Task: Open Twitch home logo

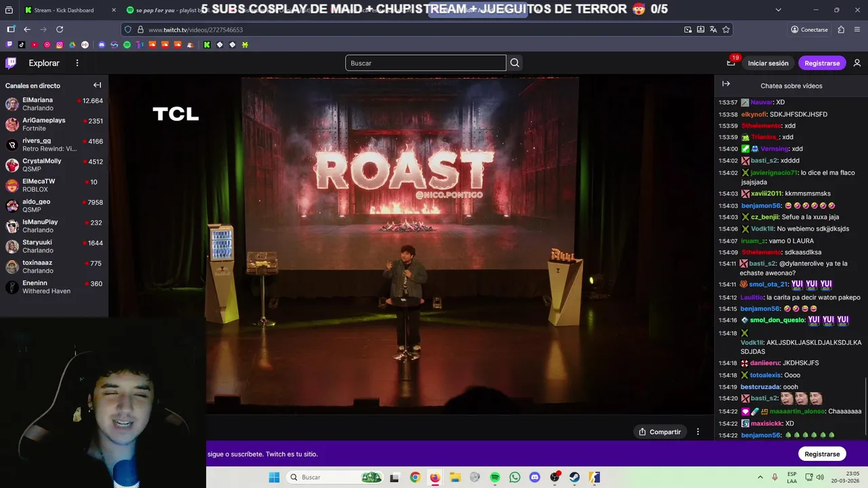Action: click(x=11, y=63)
